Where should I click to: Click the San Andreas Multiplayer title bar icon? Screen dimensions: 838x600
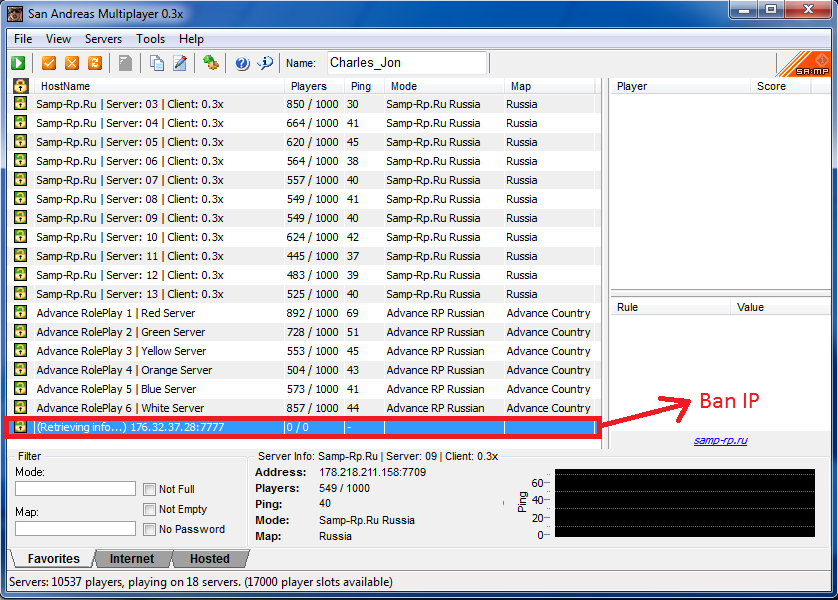coord(15,14)
